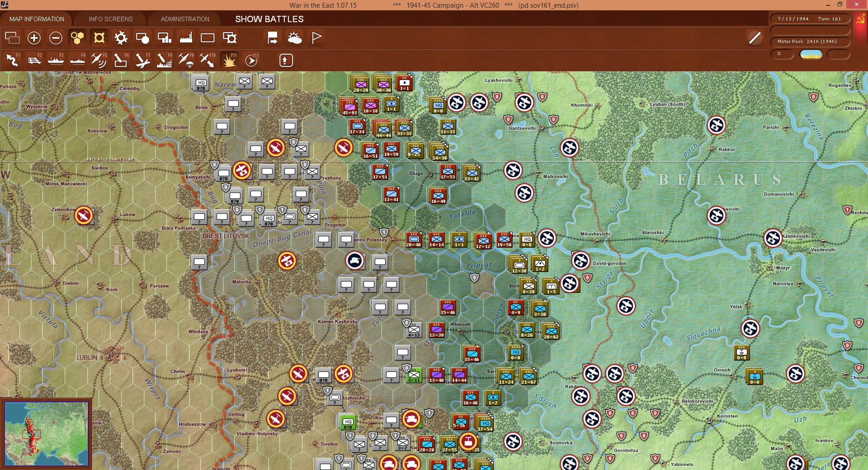868x470 pixels.
Task: Toggle the gear-shaped map overlay button
Action: [121, 38]
